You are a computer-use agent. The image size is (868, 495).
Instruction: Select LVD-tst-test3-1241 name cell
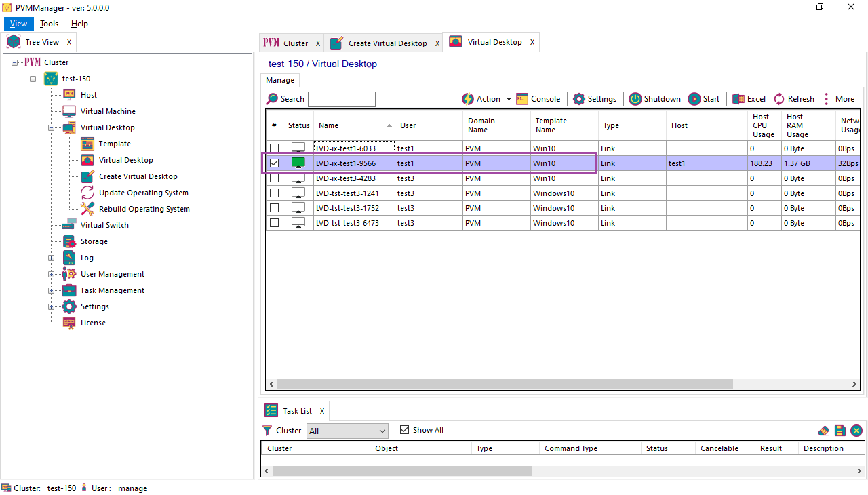(x=355, y=193)
